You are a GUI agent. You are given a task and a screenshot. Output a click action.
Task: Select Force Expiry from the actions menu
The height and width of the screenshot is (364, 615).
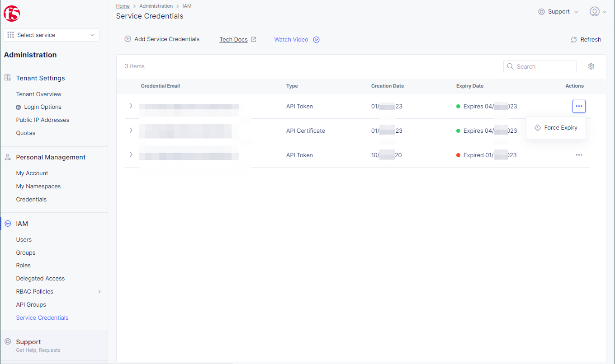556,127
